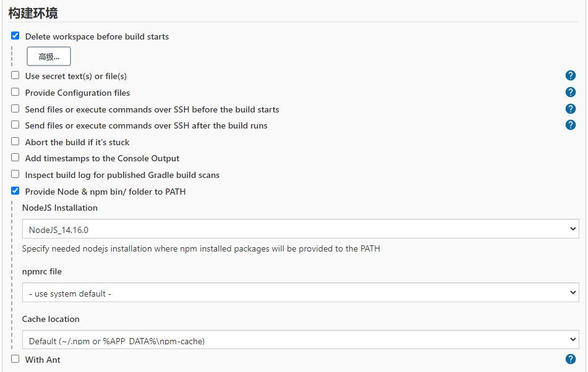Click help icon for SSH before build starts
This screenshot has height=372, width=588.
[x=571, y=109]
